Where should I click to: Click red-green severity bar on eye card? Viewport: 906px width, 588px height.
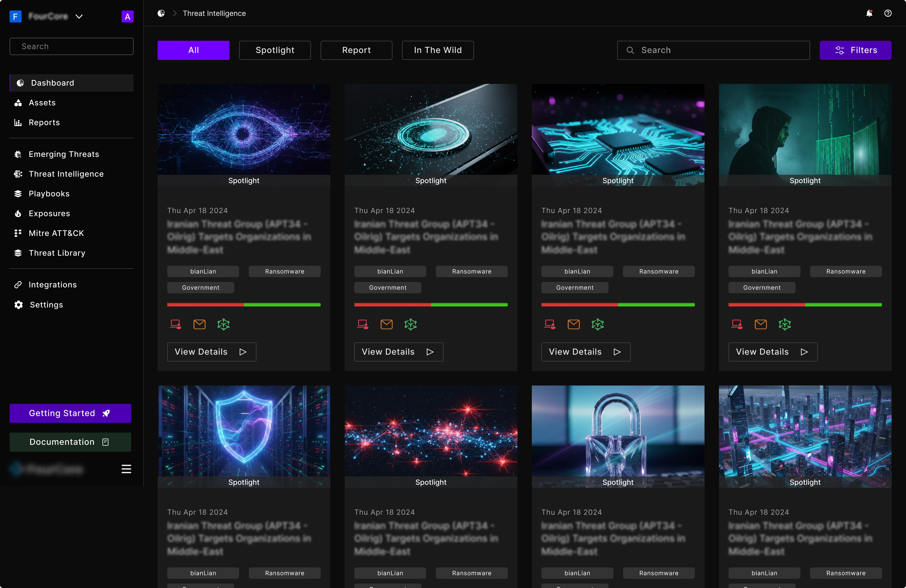244,305
